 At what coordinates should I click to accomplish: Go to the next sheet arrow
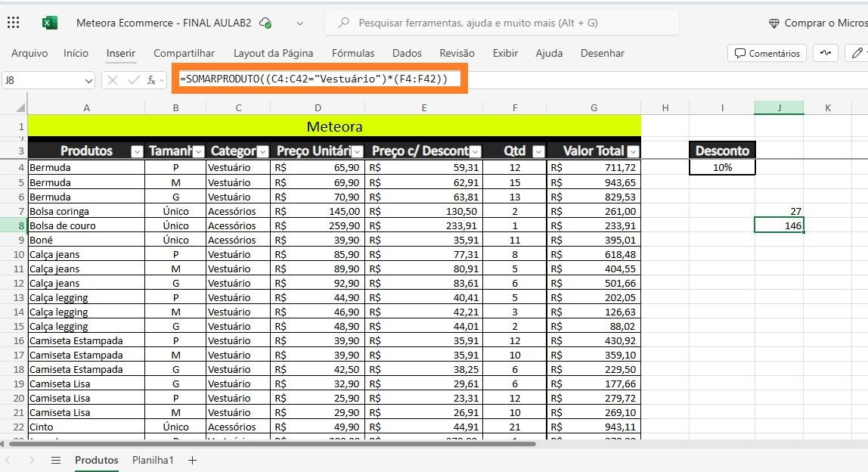coord(32,461)
